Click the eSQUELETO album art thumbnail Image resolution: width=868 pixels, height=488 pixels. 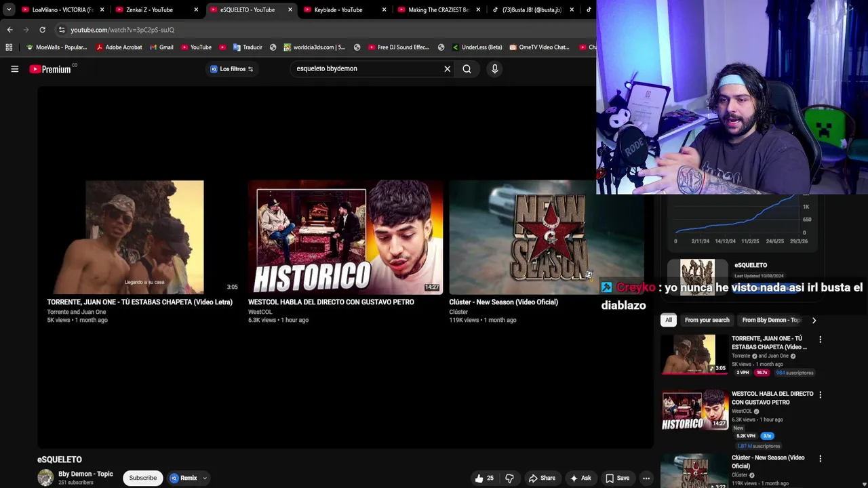(697, 277)
